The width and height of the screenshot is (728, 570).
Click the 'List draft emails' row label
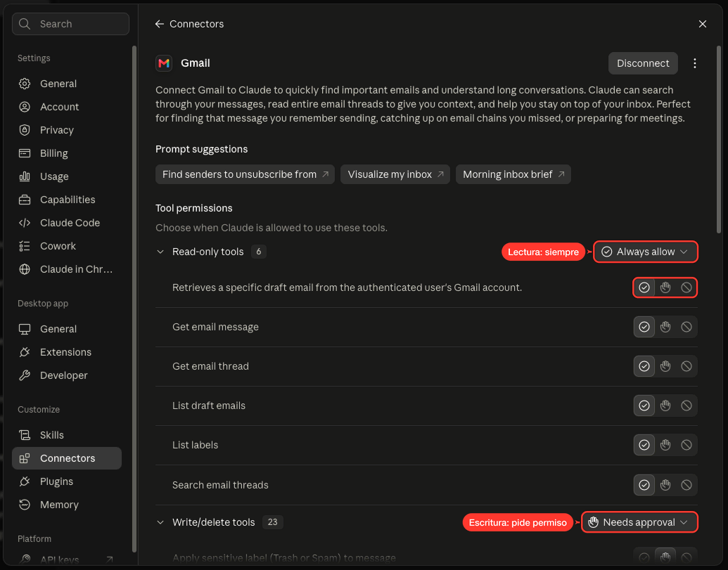209,406
